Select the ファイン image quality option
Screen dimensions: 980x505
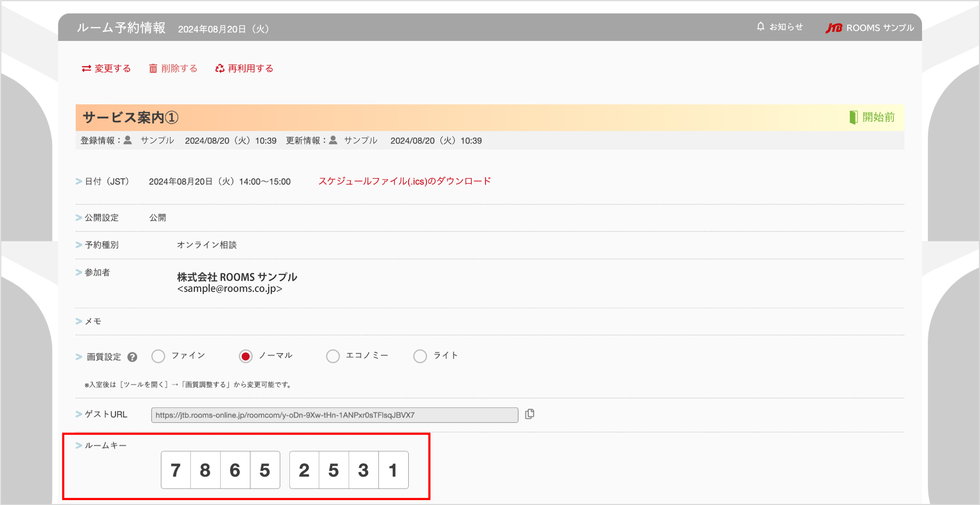158,356
